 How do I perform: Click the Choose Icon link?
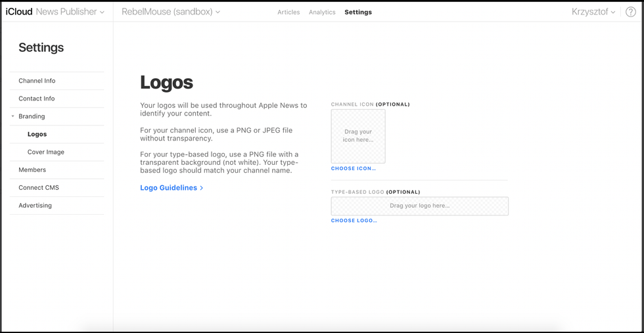354,169
